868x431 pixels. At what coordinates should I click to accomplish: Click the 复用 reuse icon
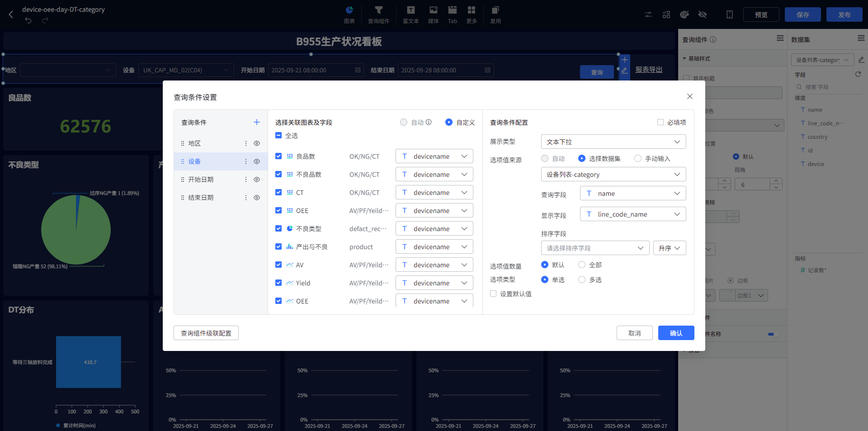tap(495, 14)
